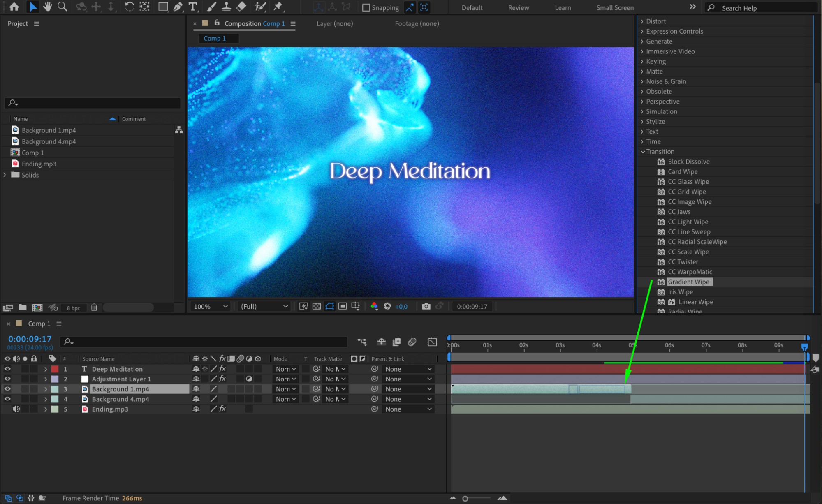Select the Gradient Wipe effect
This screenshot has width=822, height=504.
coord(688,282)
